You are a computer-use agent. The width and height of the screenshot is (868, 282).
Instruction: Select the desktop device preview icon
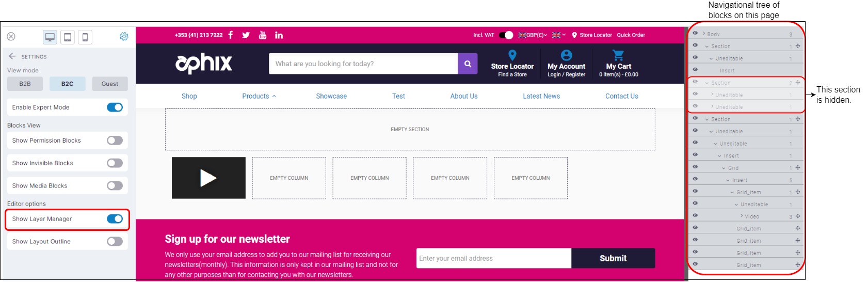tap(50, 37)
